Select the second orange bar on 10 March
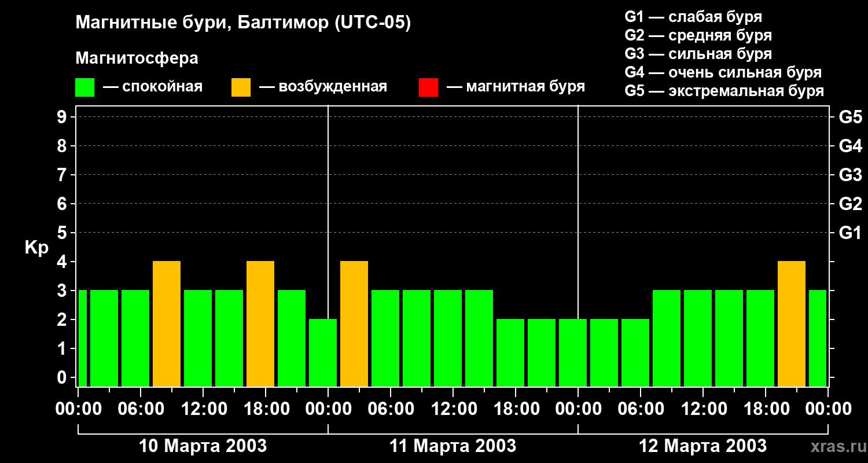Image resolution: width=868 pixels, height=463 pixels. (260, 324)
